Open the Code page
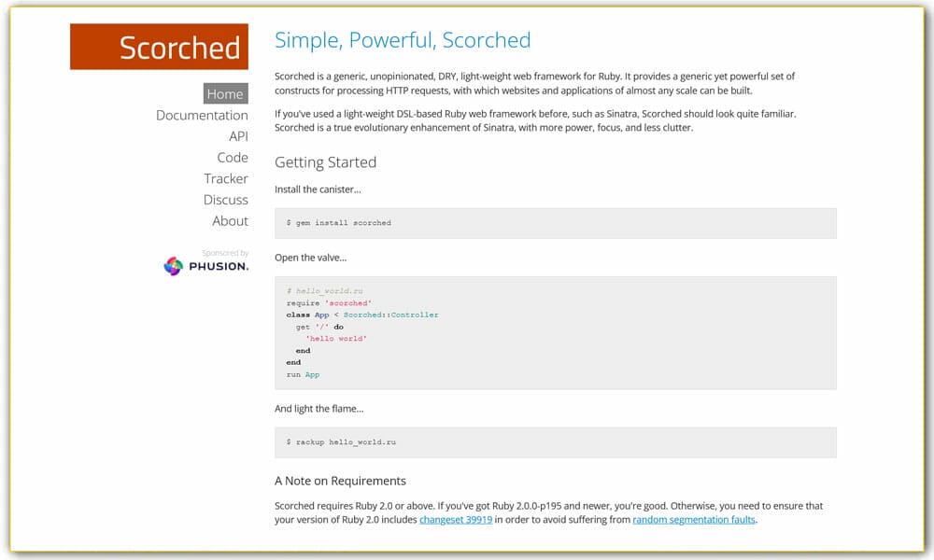This screenshot has height=560, width=934. point(233,157)
